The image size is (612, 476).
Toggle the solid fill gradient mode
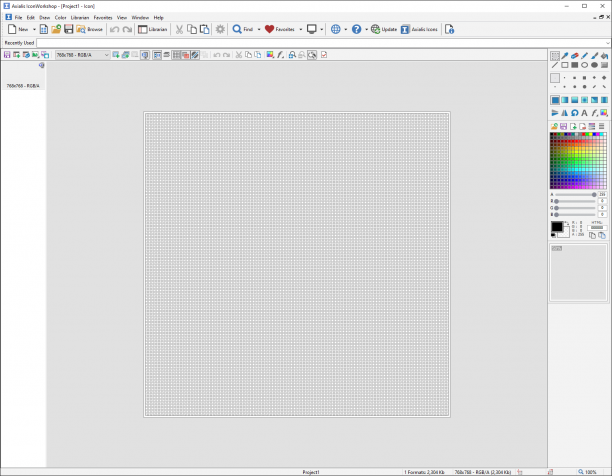tap(555, 100)
